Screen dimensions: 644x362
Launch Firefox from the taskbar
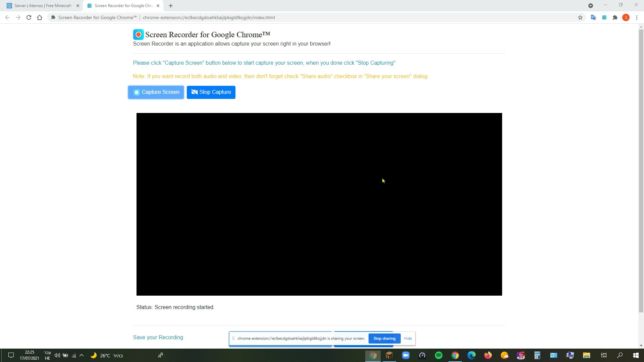pos(488,355)
